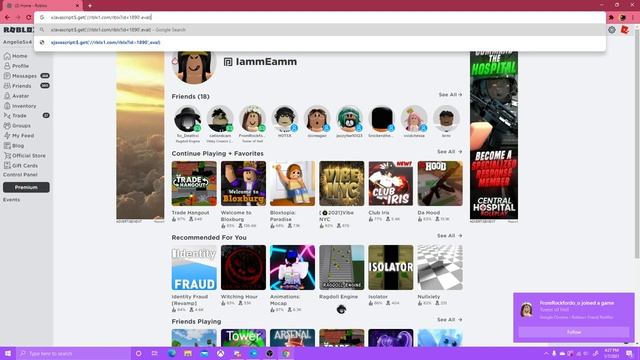The width and height of the screenshot is (640, 360).
Task: Open HOTEK friend avatar
Action: (284, 119)
